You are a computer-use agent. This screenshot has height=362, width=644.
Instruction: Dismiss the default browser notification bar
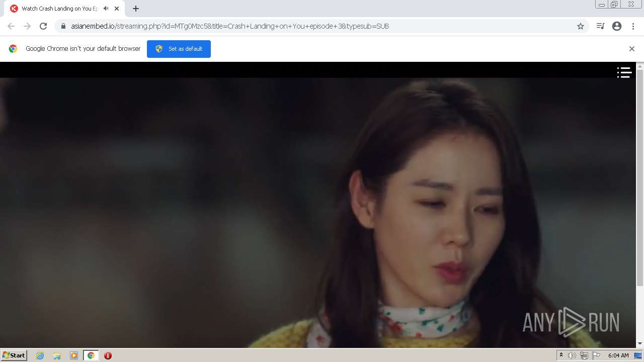click(x=631, y=49)
